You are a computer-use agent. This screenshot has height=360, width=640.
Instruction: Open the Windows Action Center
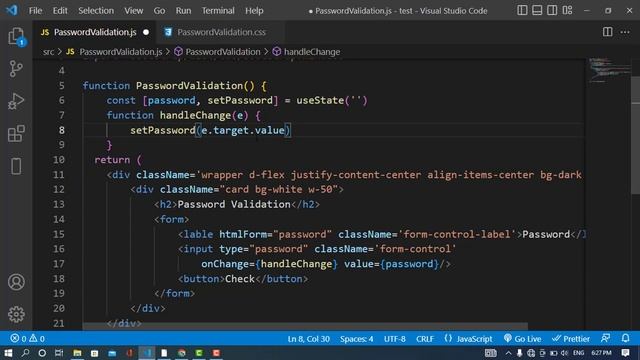click(x=625, y=353)
